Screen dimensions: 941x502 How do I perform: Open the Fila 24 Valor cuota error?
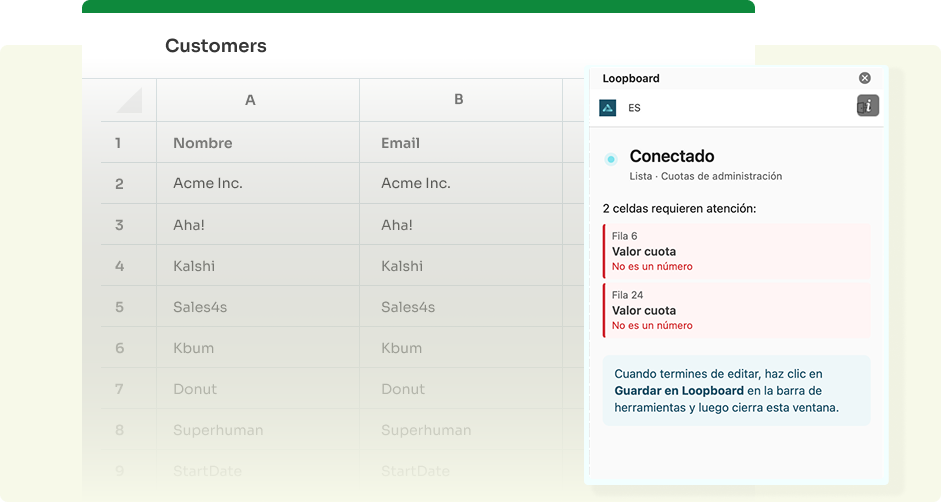(x=736, y=310)
